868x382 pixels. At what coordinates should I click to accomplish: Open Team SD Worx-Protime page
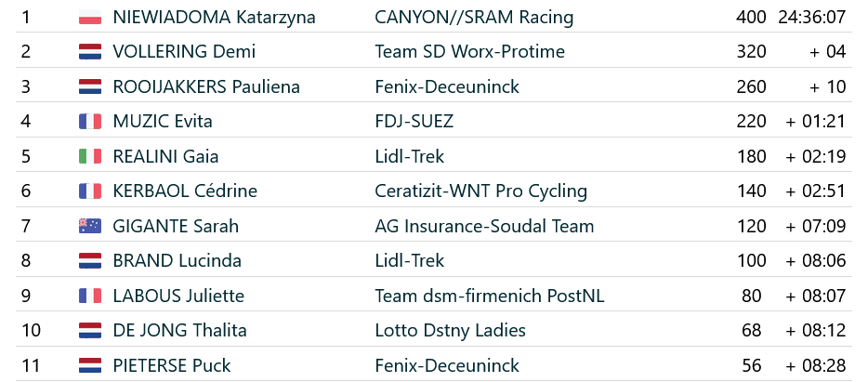tap(469, 52)
